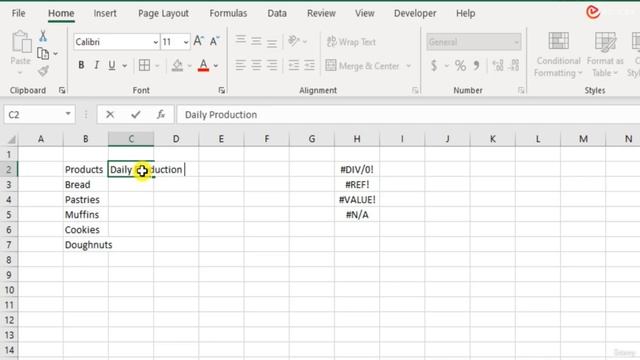Screen dimensions: 640x360
Task: Click Decrease Indent icon
Action: (x=294, y=65)
